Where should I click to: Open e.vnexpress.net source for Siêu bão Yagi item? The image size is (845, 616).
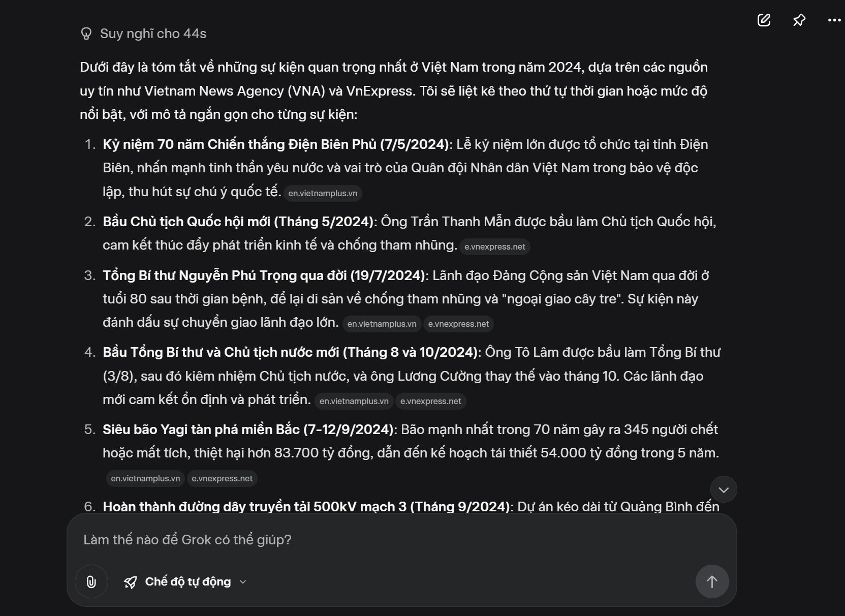point(222,479)
